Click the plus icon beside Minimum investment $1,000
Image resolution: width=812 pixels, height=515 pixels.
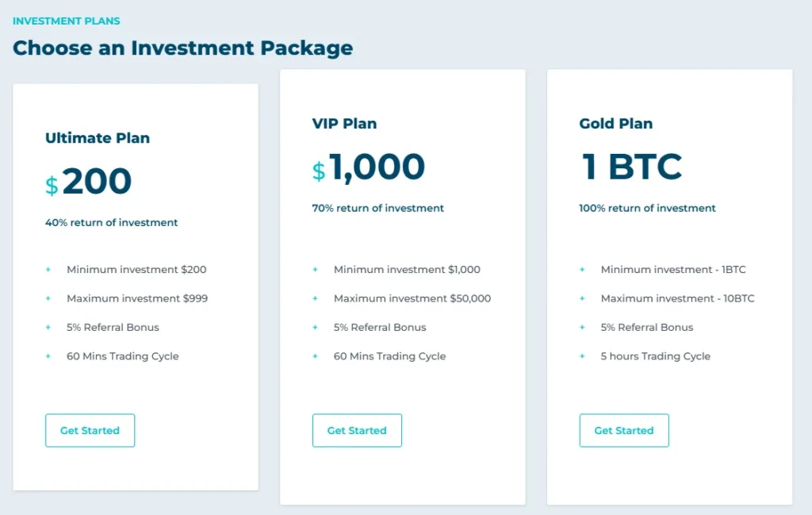[316, 270]
